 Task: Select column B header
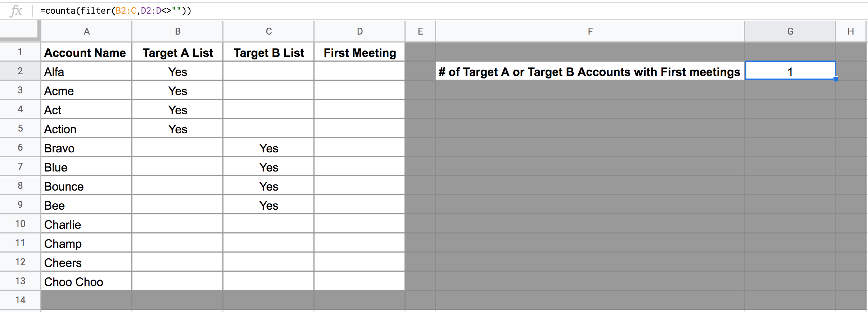pos(177,31)
